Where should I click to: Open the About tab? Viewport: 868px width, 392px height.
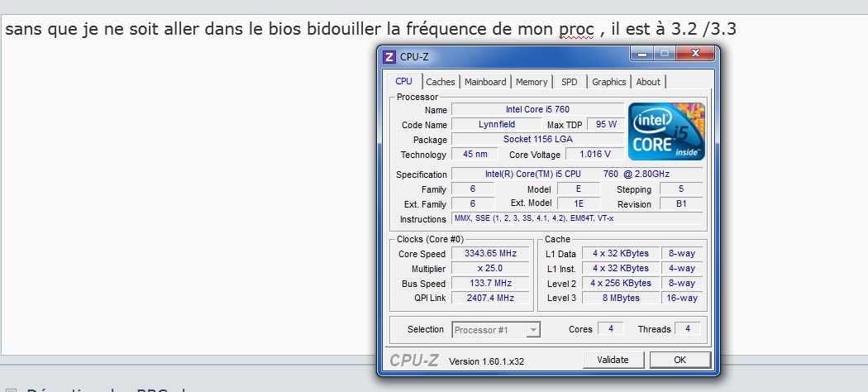pos(648,82)
